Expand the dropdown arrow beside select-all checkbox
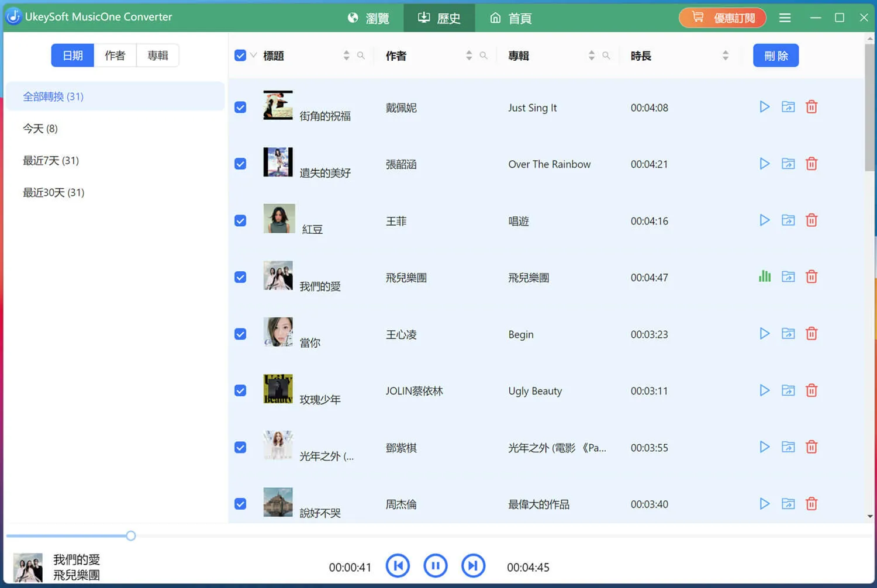This screenshot has width=877, height=588. point(253,56)
